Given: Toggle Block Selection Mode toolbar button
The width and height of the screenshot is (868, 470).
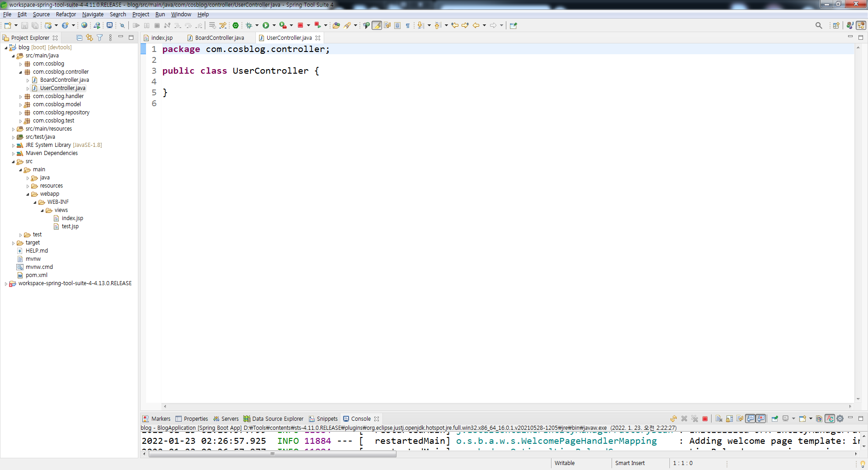Looking at the screenshot, I should 397,25.
